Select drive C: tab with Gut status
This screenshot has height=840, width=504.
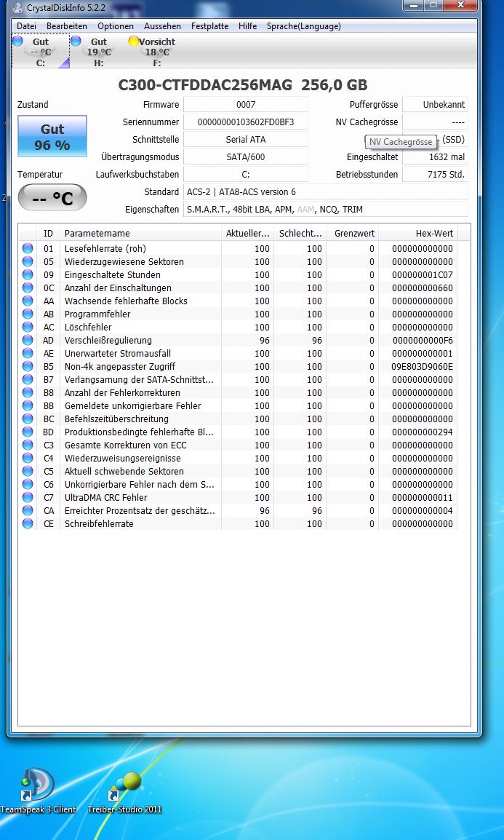pyautogui.click(x=41, y=52)
